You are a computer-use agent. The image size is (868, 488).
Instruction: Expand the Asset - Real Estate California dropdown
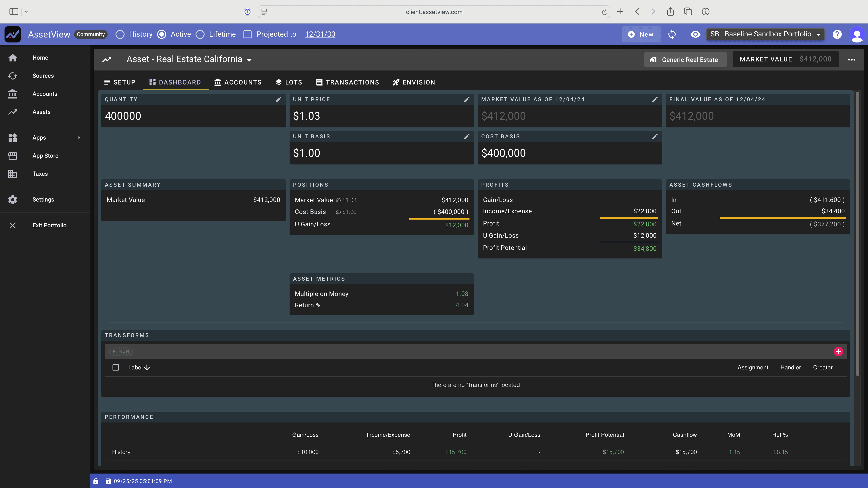click(x=249, y=59)
